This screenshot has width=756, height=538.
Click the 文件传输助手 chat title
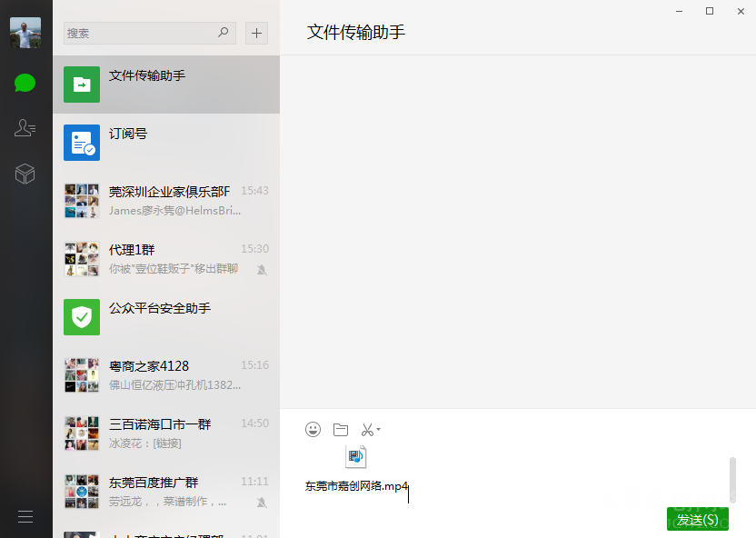point(356,33)
